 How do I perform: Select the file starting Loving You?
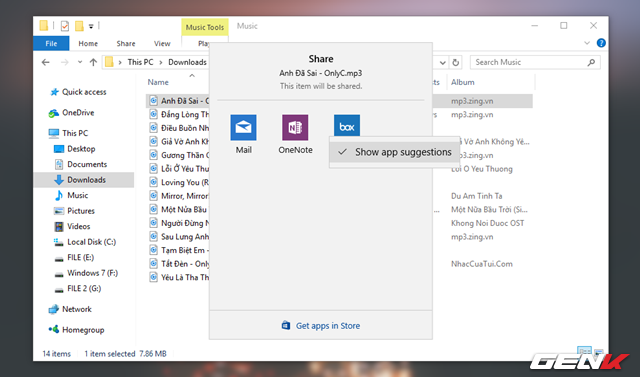[x=179, y=182]
